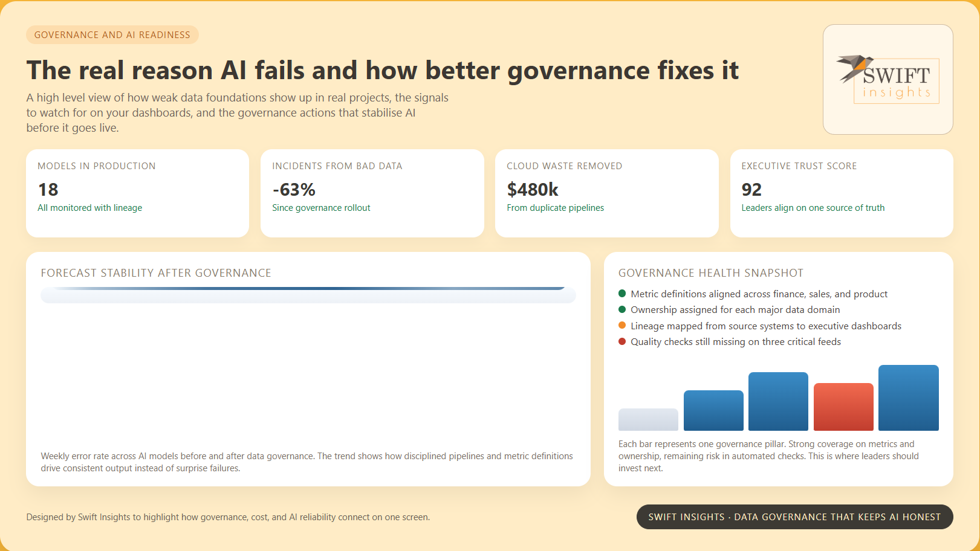Click 'From duplicate pipelines' text
980x551 pixels.
pyautogui.click(x=555, y=208)
